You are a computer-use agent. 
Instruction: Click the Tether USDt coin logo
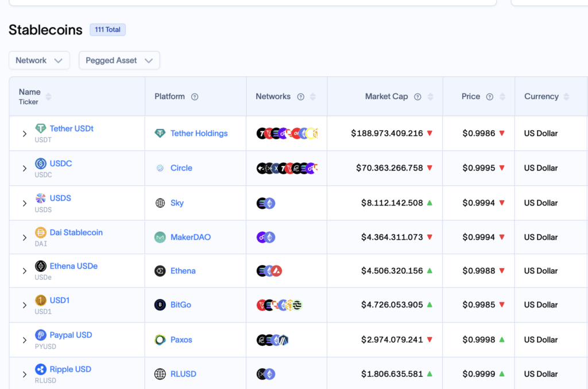(x=41, y=129)
